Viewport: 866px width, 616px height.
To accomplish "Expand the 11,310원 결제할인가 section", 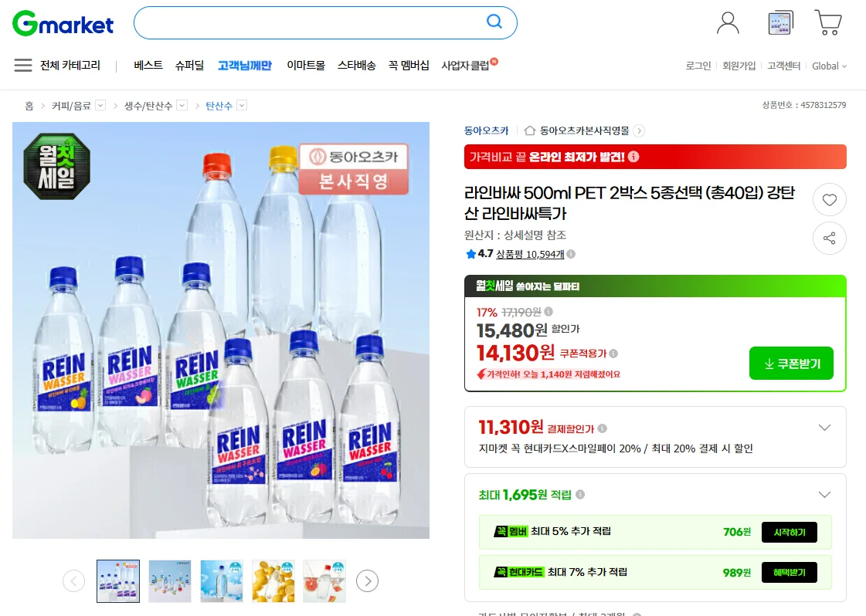I will 824,427.
